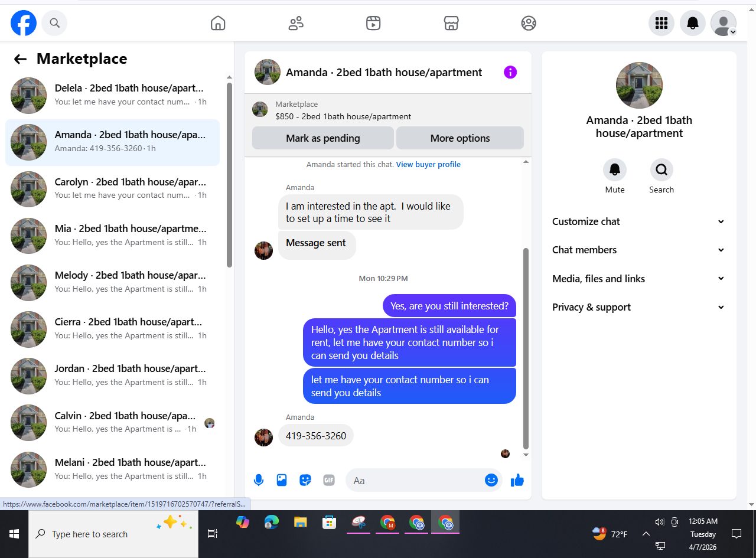Open the Windows notification center icon
Image resolution: width=756 pixels, height=558 pixels.
(x=737, y=534)
